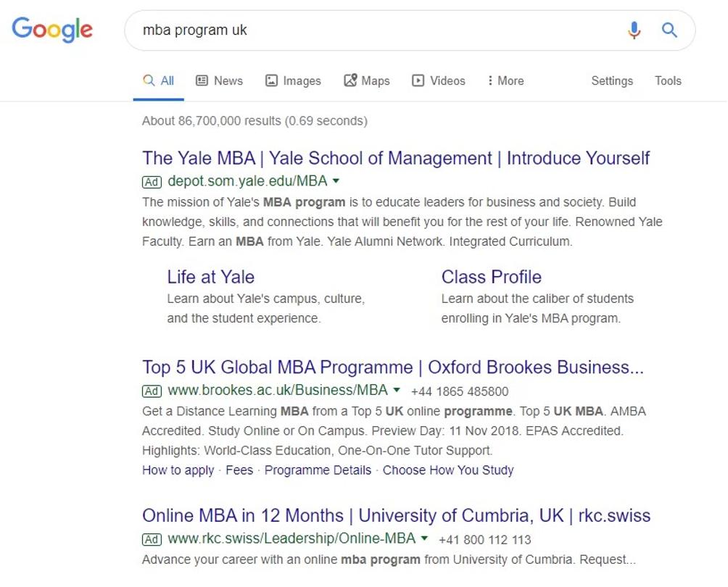
Task: Expand dropdown arrow beside rkc.swiss ad URL
Action: click(424, 538)
